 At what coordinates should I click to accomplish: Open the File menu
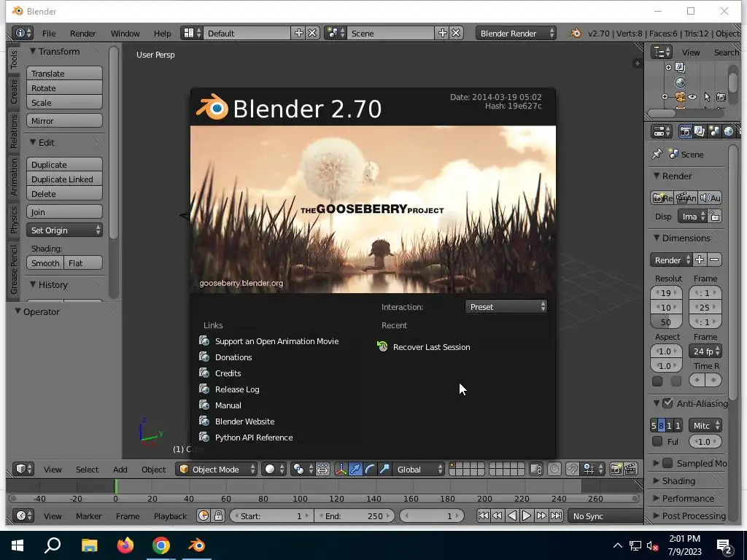49,34
